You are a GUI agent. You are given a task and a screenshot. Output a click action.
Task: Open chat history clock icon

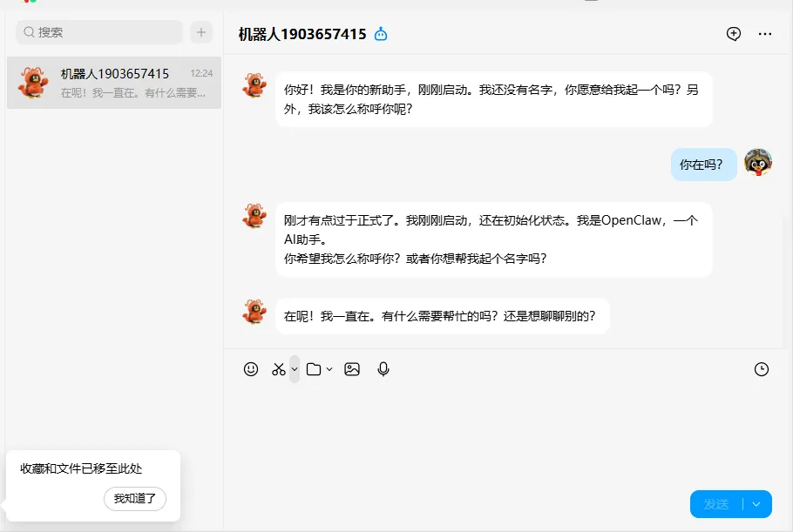point(762,369)
